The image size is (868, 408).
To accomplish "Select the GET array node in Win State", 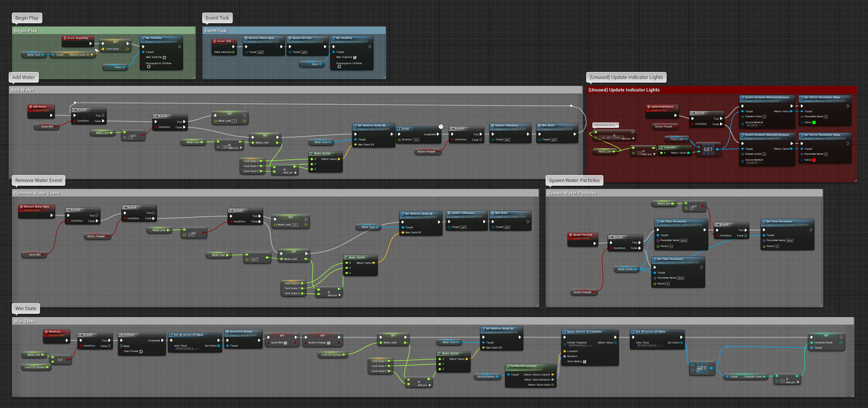I will (702, 369).
